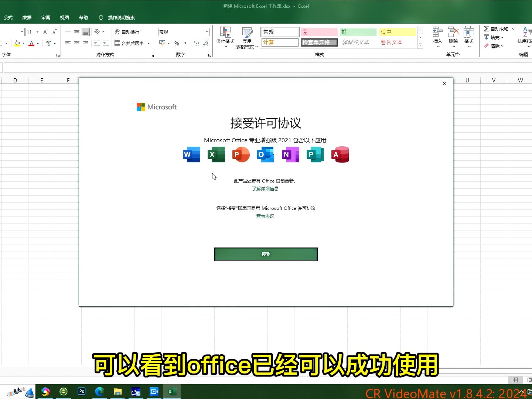Open Photoshop from the taskbar
Viewport: 532px width, 399px height.
pos(82,391)
